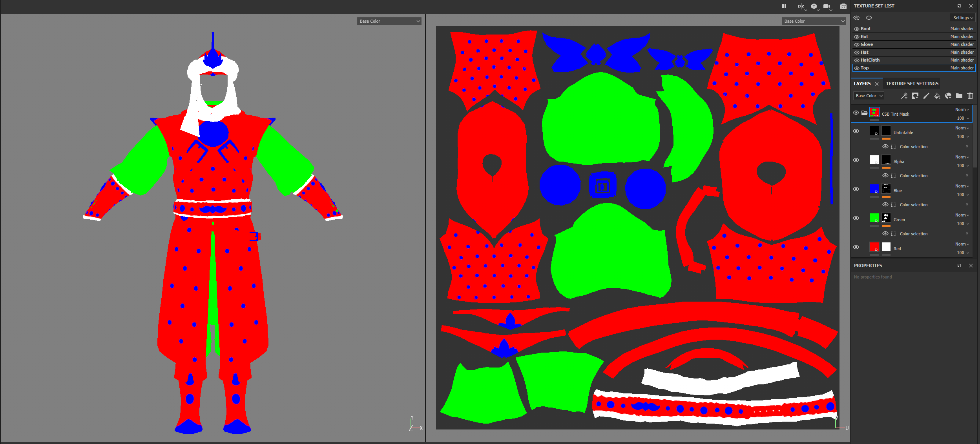This screenshot has height=444, width=980.
Task: Delete selected layer with trash icon
Action: [970, 96]
